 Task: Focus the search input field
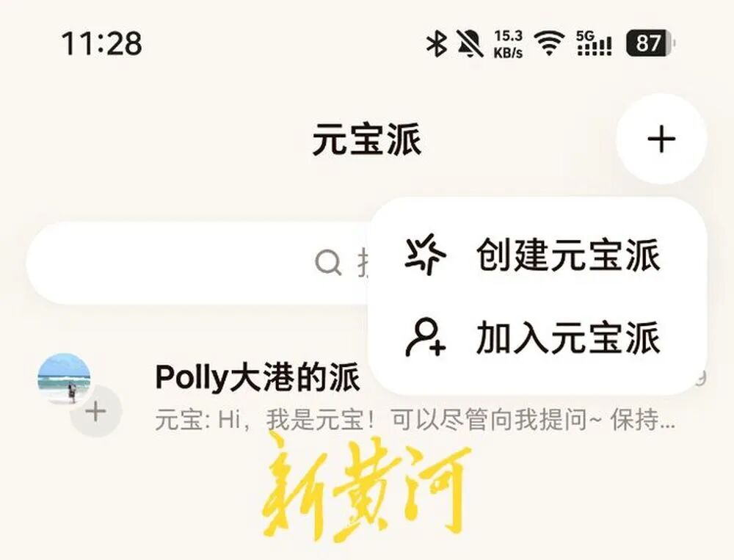[x=197, y=263]
